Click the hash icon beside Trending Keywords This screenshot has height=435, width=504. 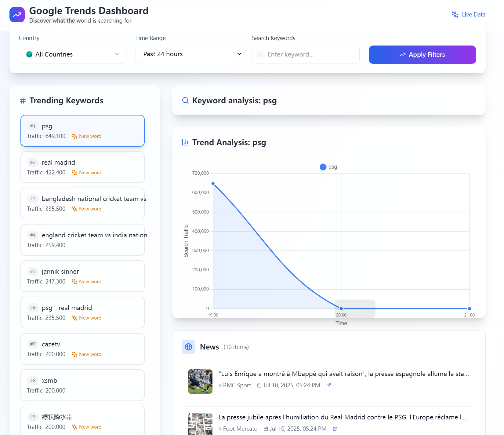point(23,101)
